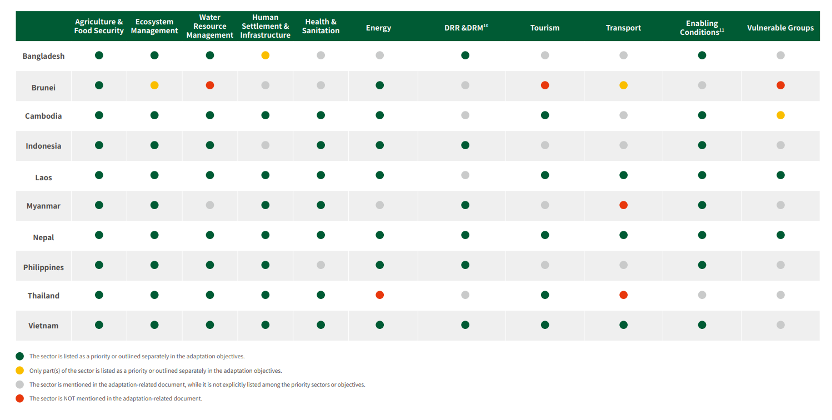Screen dimensions: 832x420
Task: Click Bangladesh's green DRR & DRM dot
Action: coord(465,55)
